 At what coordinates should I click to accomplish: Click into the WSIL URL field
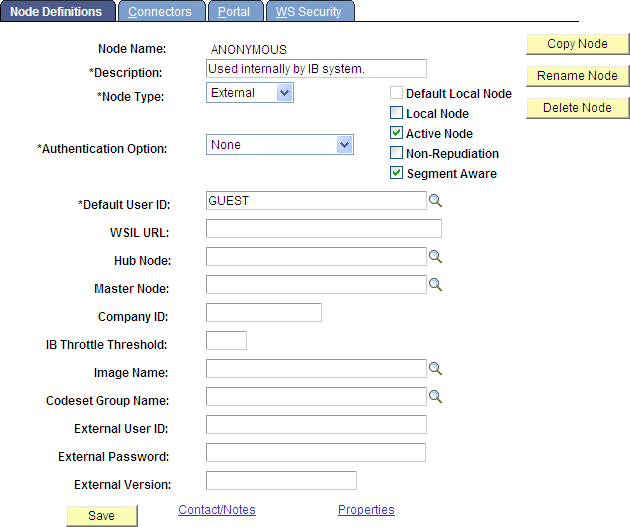[x=323, y=229]
